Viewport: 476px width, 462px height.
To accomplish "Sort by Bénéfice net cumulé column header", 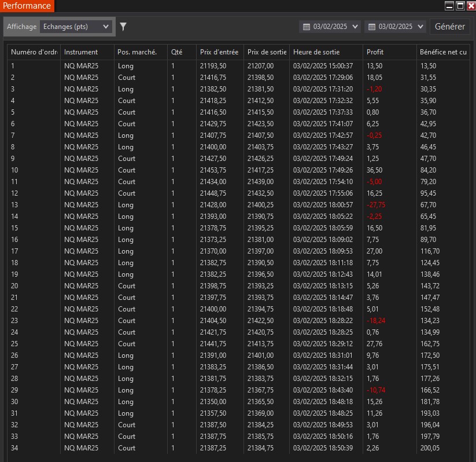I will pyautogui.click(x=443, y=52).
